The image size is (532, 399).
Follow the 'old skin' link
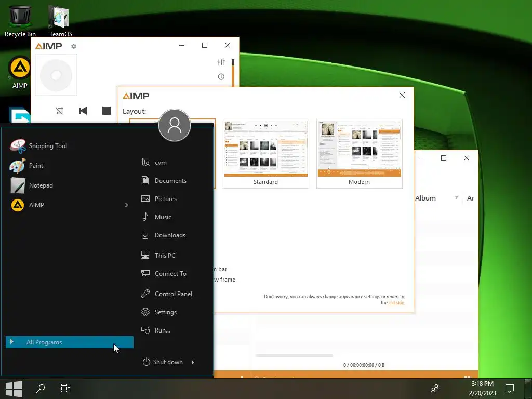pyautogui.click(x=396, y=303)
